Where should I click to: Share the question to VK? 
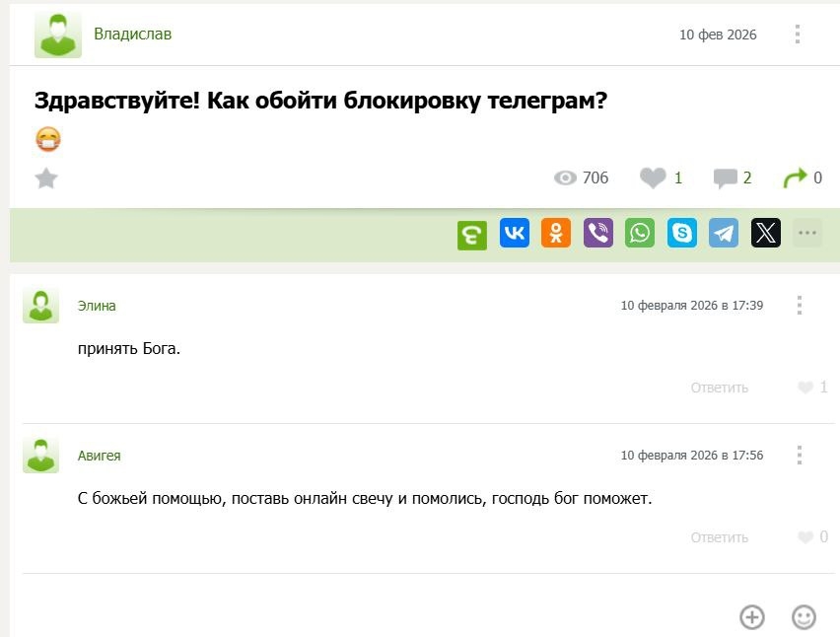click(x=515, y=234)
